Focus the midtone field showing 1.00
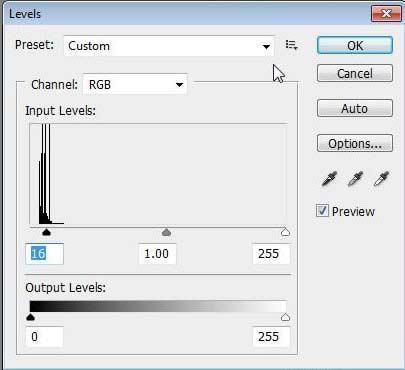This screenshot has width=405, height=370. [157, 254]
